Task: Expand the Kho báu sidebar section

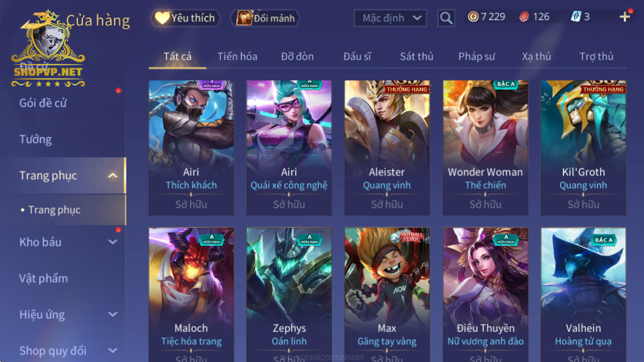Action: [113, 242]
